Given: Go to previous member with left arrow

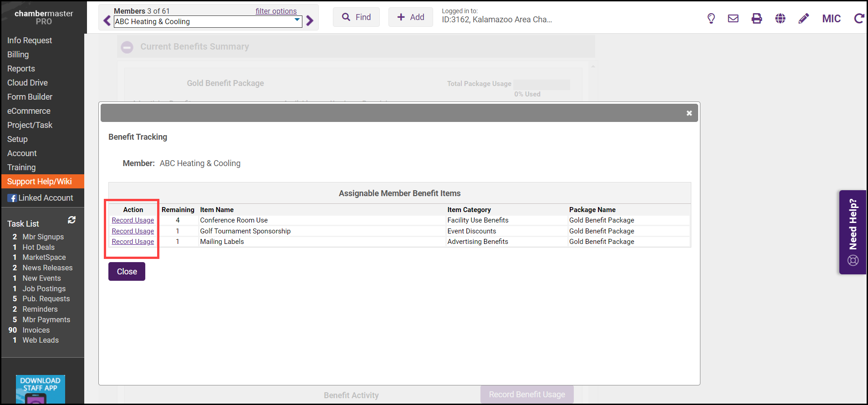Looking at the screenshot, I should point(107,21).
